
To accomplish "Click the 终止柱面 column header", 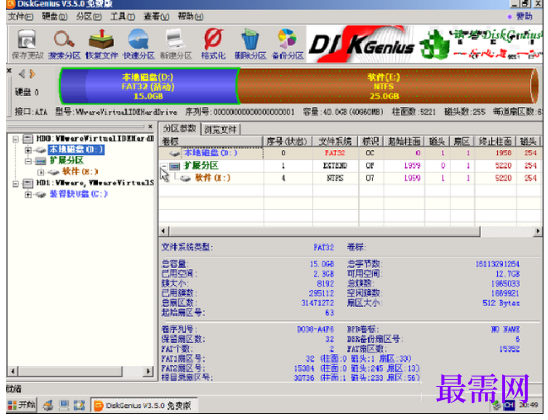I will tap(495, 141).
